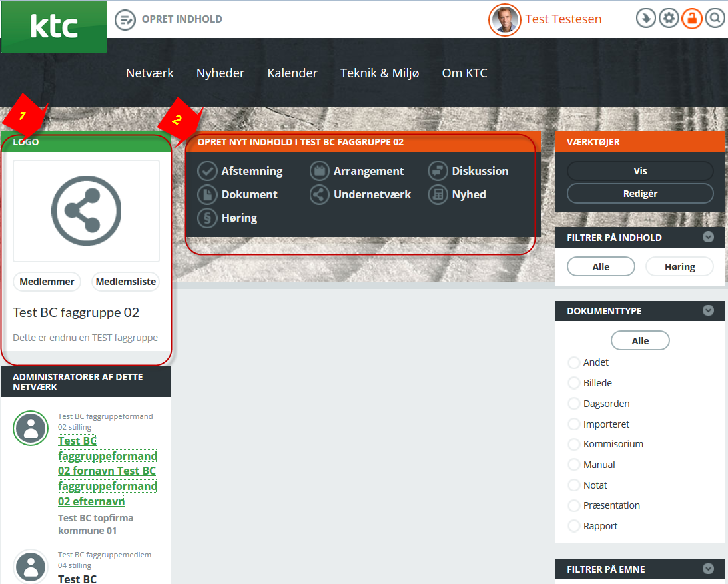This screenshot has width=728, height=584.
Task: Click the Medlemmer button
Action: [x=47, y=282]
